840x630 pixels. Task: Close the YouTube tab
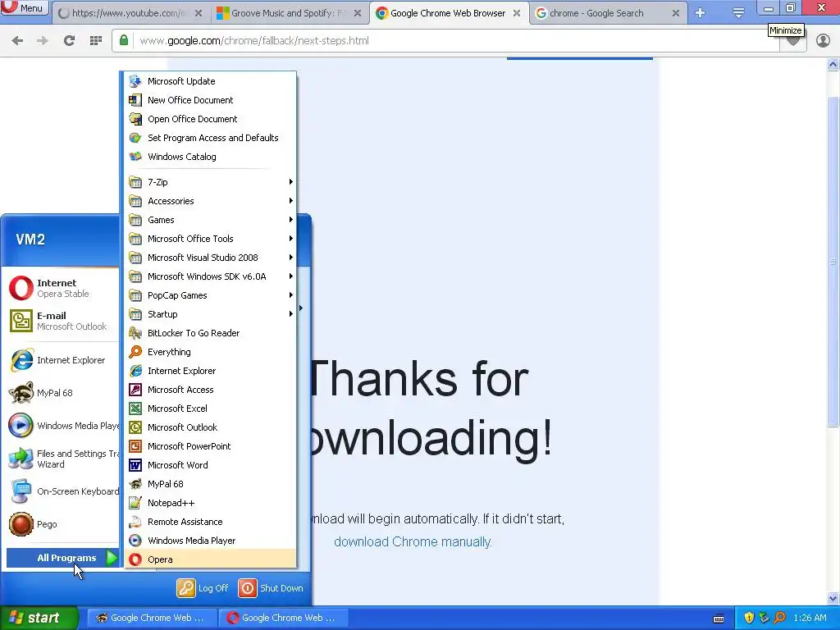[x=199, y=13]
